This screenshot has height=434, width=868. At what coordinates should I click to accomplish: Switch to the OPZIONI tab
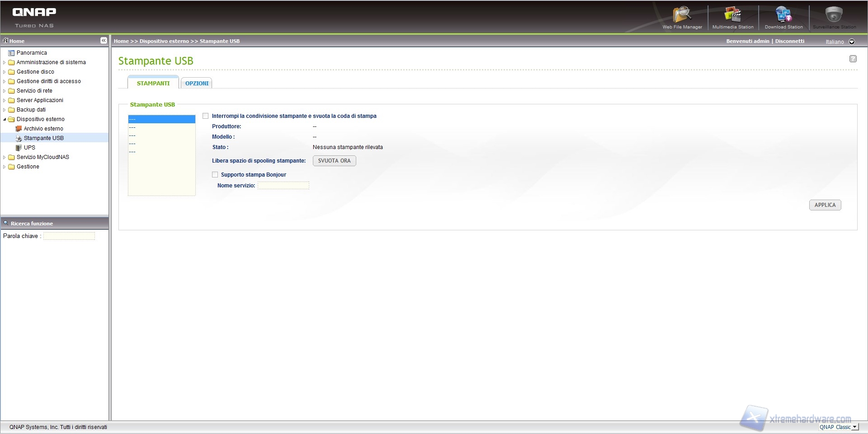[x=197, y=84]
